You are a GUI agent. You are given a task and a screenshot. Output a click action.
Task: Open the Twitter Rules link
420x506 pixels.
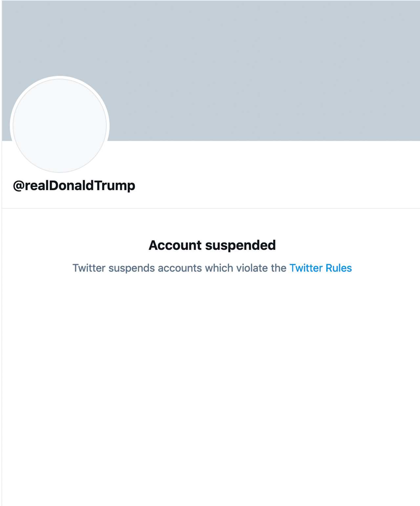pyautogui.click(x=320, y=268)
